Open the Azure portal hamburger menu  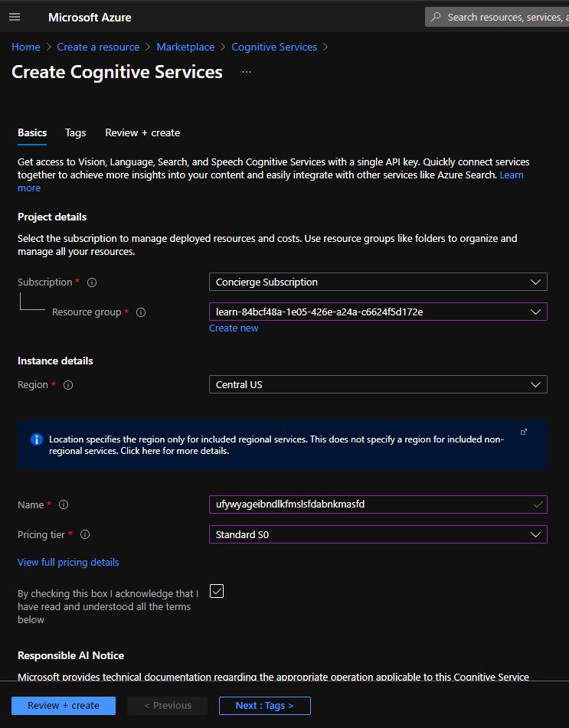[14, 17]
